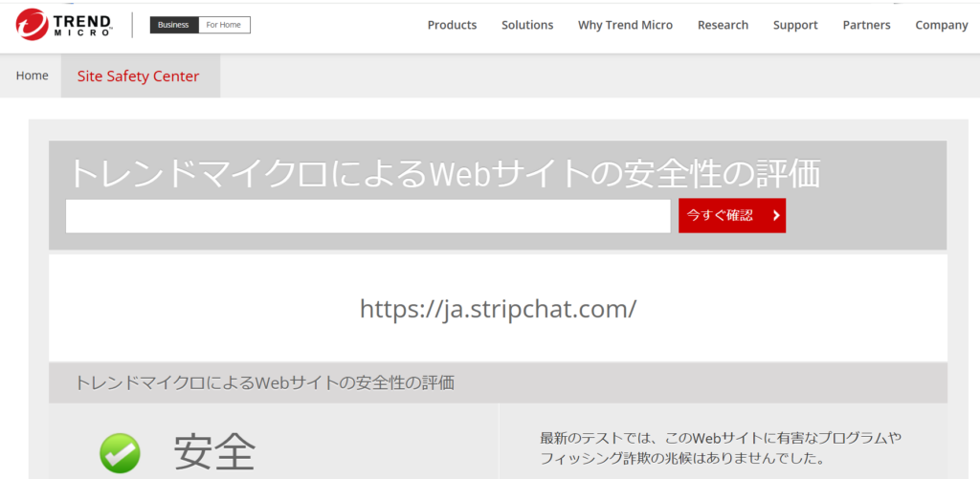
Task: Open the Products menu
Action: 452,25
